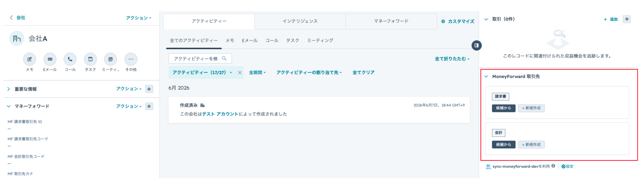Viewport: 644px width, 187px height.
Task: Click the company icon beside 作成済み
Action: pos(202,105)
